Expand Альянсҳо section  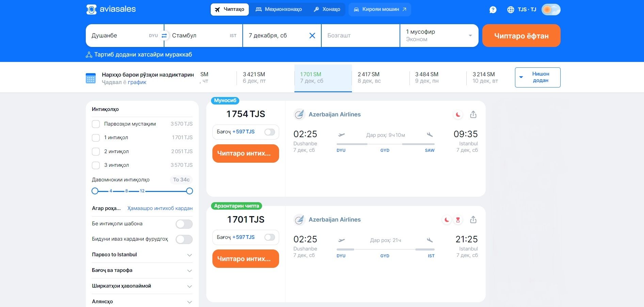[x=142, y=302]
